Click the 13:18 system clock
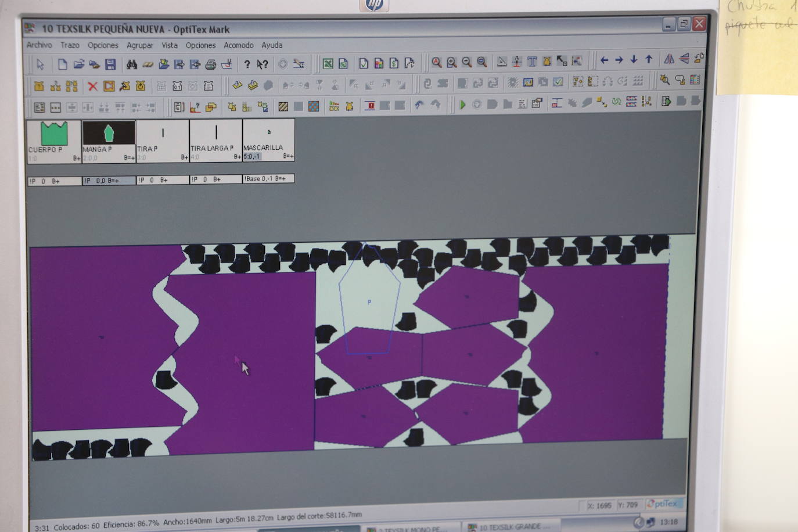This screenshot has height=532, width=798. [x=669, y=522]
